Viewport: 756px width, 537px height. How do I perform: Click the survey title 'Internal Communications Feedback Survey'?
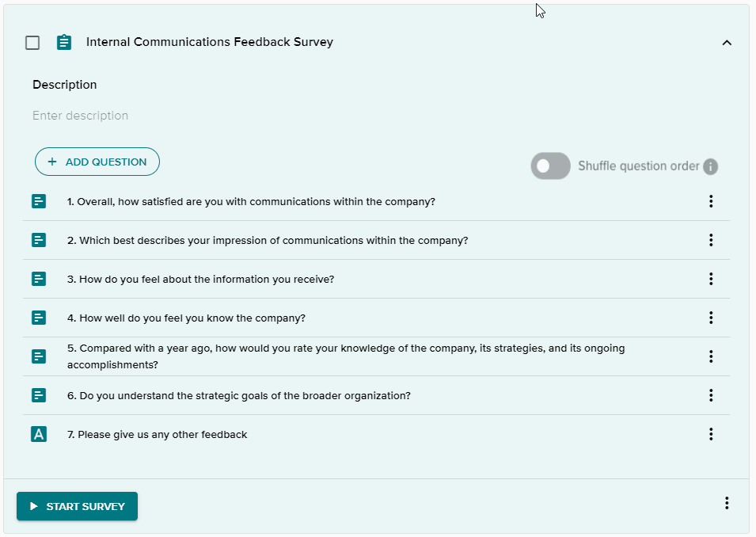pyautogui.click(x=210, y=42)
